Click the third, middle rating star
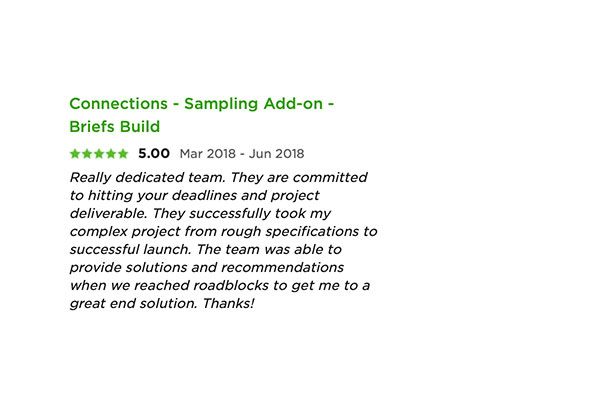The image size is (600, 400). point(99,154)
